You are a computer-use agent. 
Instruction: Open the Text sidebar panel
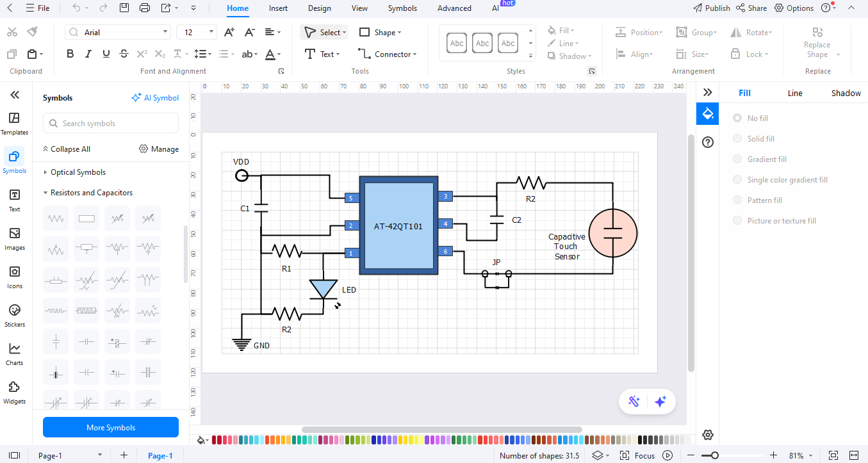pos(14,200)
